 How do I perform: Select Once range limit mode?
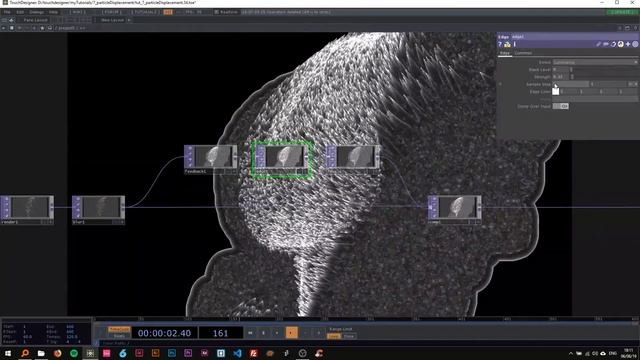(x=349, y=336)
